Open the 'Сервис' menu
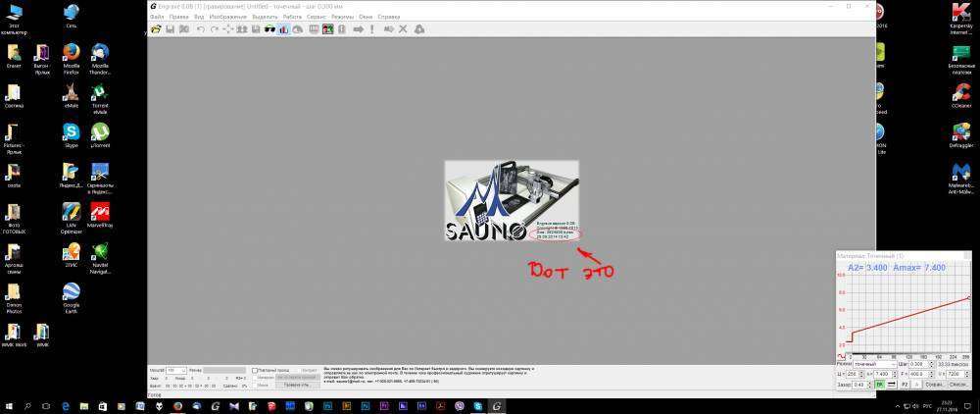The width and height of the screenshot is (980, 414). [315, 17]
